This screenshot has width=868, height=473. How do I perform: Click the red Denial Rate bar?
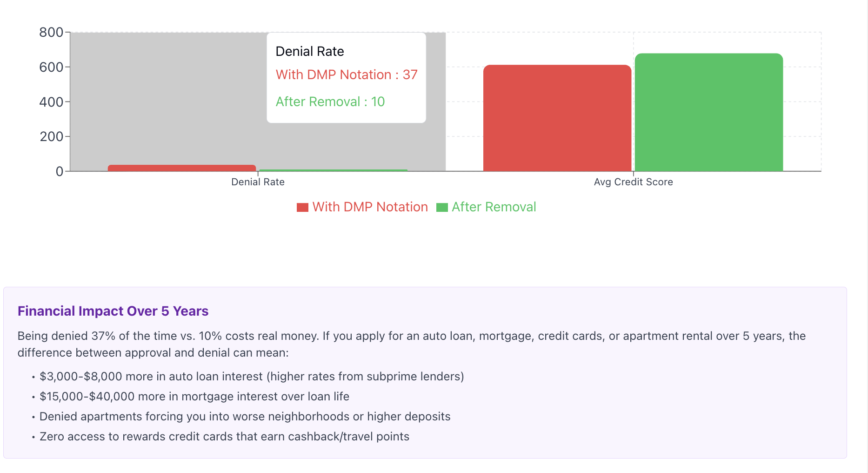[x=182, y=168]
